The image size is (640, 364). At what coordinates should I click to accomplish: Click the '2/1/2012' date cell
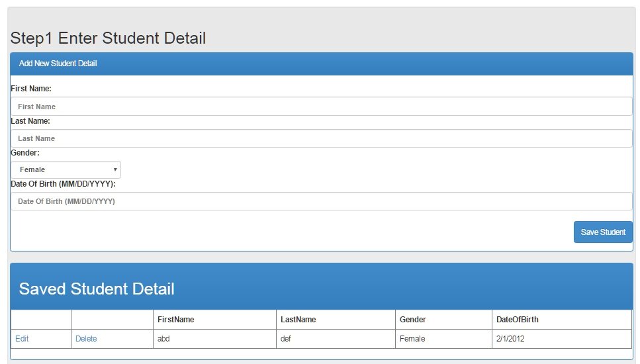(x=562, y=339)
